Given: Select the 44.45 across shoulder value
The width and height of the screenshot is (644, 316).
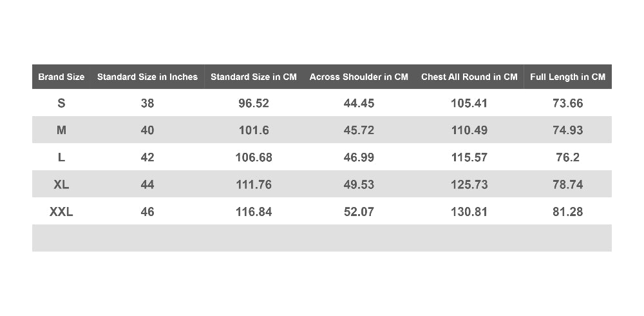Looking at the screenshot, I should tap(359, 103).
